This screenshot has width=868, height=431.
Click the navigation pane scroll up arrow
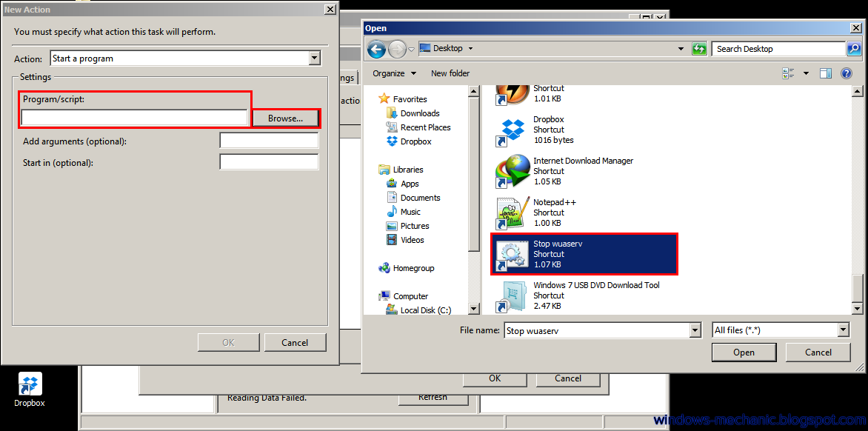[474, 91]
